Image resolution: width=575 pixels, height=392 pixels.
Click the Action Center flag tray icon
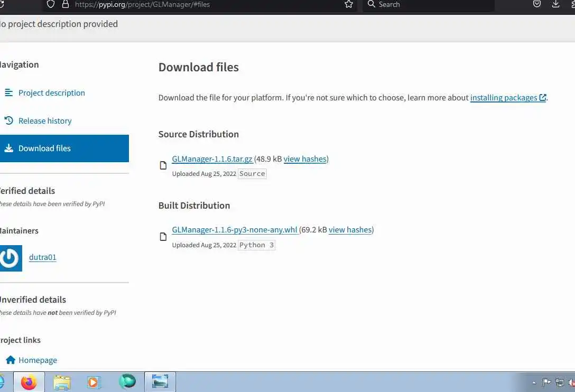[x=546, y=382]
